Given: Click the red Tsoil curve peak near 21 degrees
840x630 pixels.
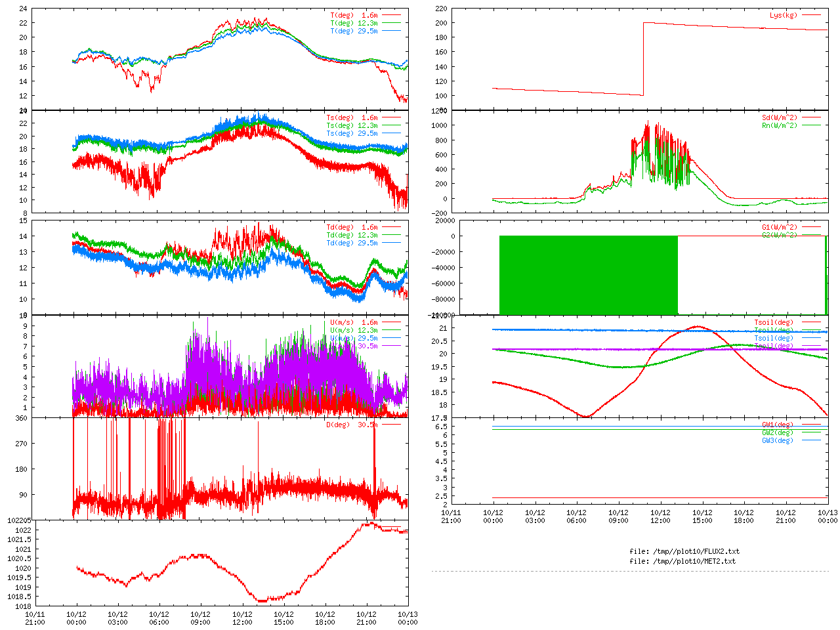Looking at the screenshot, I should [697, 326].
